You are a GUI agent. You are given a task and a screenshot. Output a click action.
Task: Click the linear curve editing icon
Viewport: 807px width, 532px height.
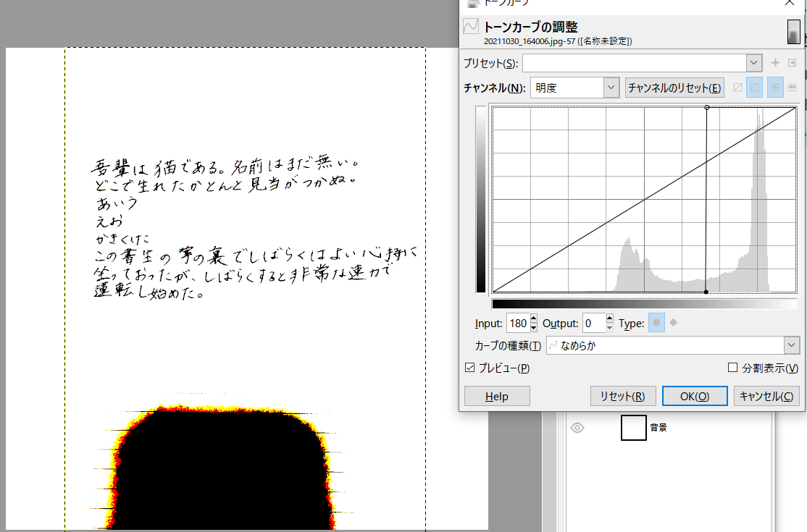[x=737, y=87]
